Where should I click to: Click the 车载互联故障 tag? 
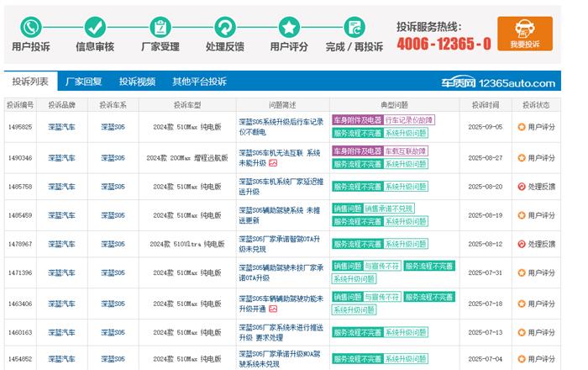[x=406, y=151]
